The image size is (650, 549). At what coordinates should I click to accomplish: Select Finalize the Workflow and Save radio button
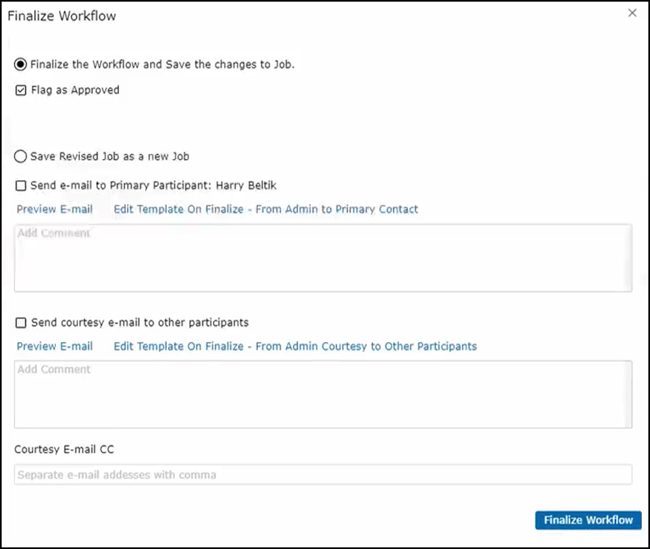pyautogui.click(x=21, y=64)
